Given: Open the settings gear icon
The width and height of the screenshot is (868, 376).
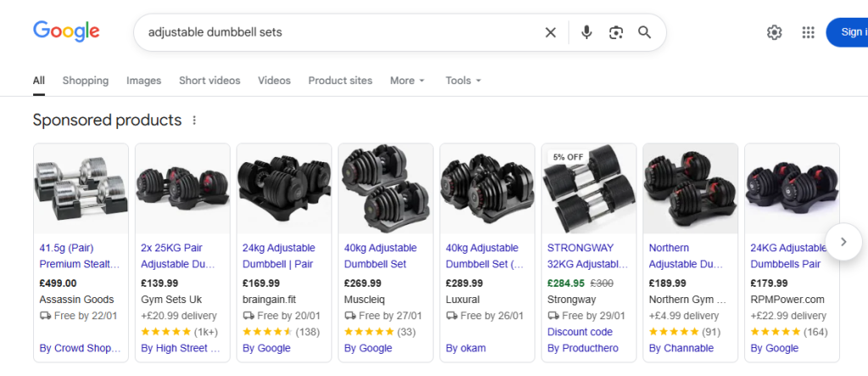Looking at the screenshot, I should click(774, 33).
